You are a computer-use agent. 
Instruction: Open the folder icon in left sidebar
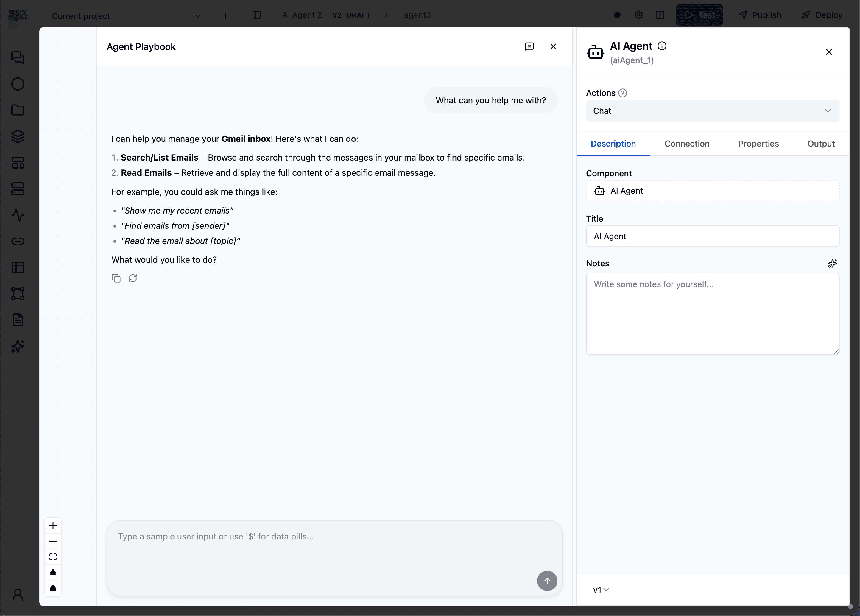(18, 110)
